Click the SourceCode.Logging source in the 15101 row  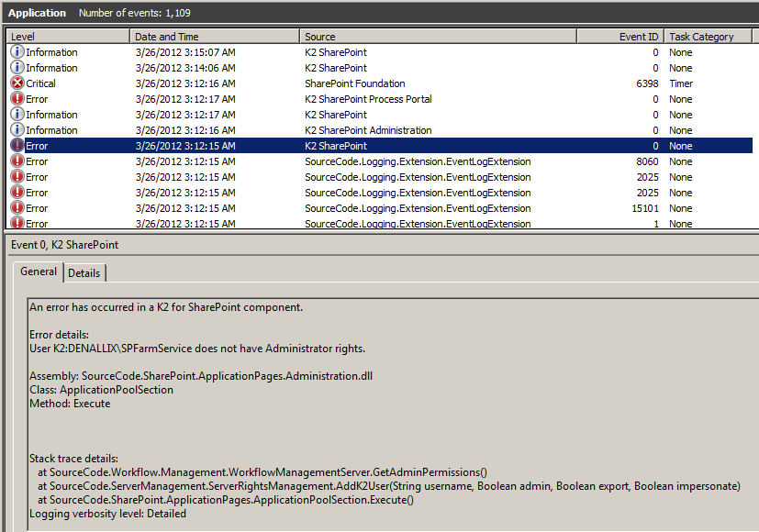click(418, 208)
